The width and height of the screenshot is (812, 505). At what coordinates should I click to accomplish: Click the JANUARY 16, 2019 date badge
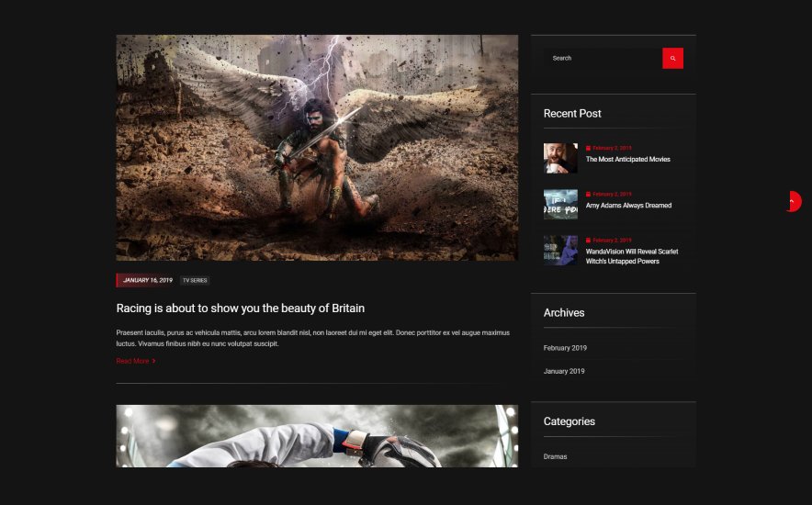click(145, 280)
